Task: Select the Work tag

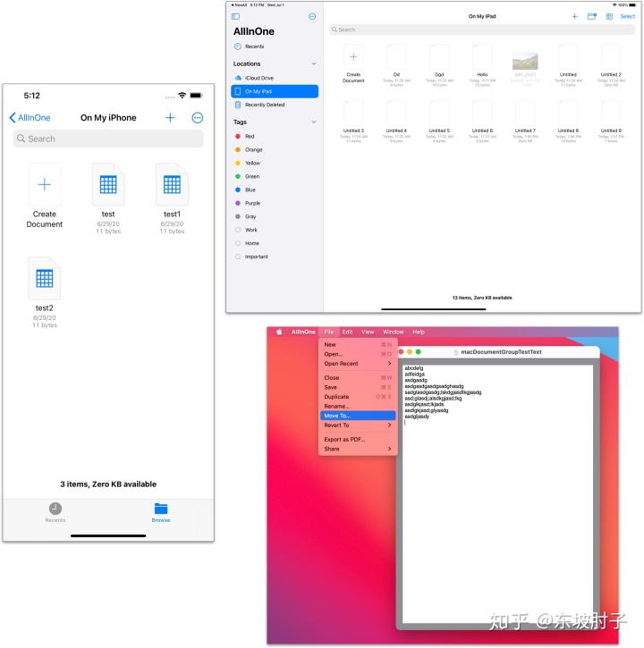Action: point(275,230)
